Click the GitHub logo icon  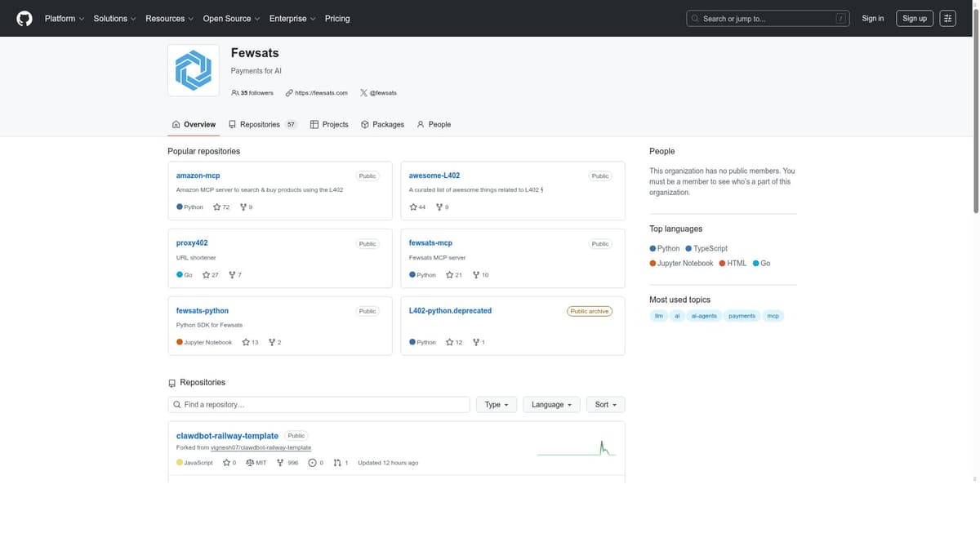pyautogui.click(x=24, y=18)
